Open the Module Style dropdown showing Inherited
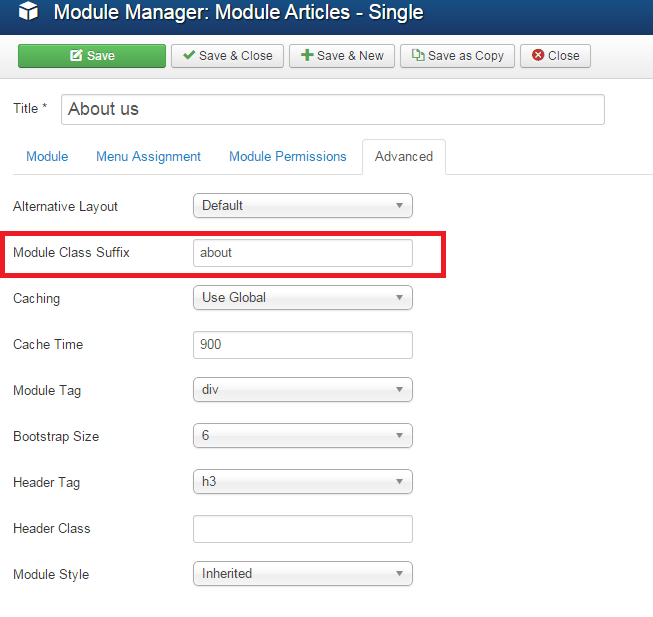The height and width of the screenshot is (617, 653). coord(303,574)
